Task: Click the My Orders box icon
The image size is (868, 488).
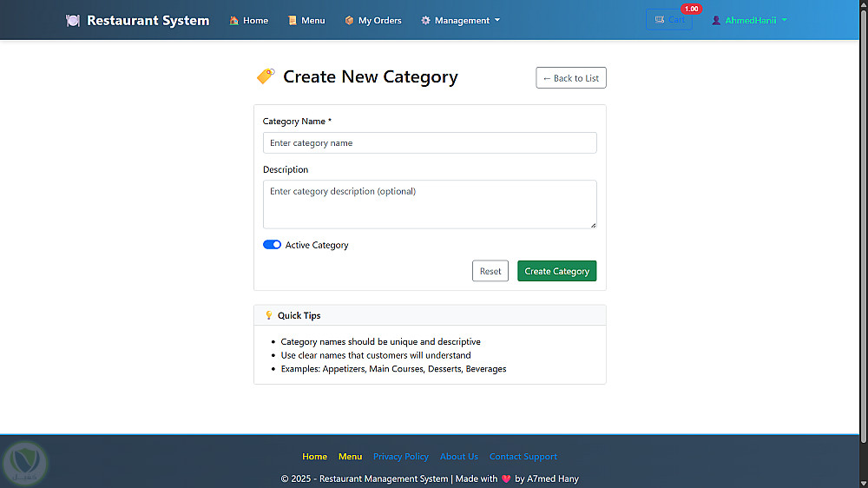Action: tap(349, 21)
